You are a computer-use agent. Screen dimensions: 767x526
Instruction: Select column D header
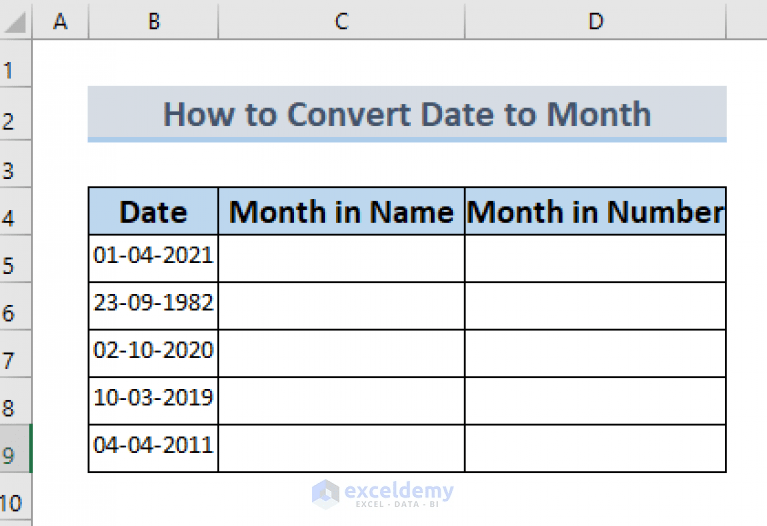595,21
